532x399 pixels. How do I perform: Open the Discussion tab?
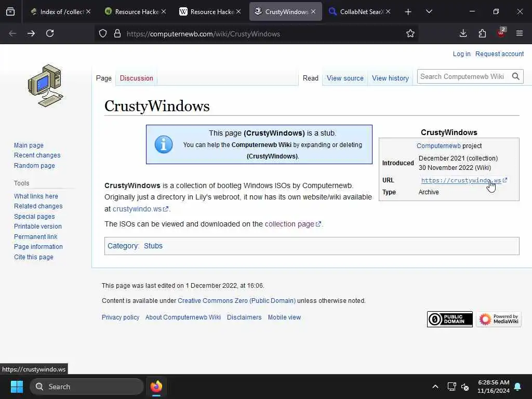coord(137,78)
